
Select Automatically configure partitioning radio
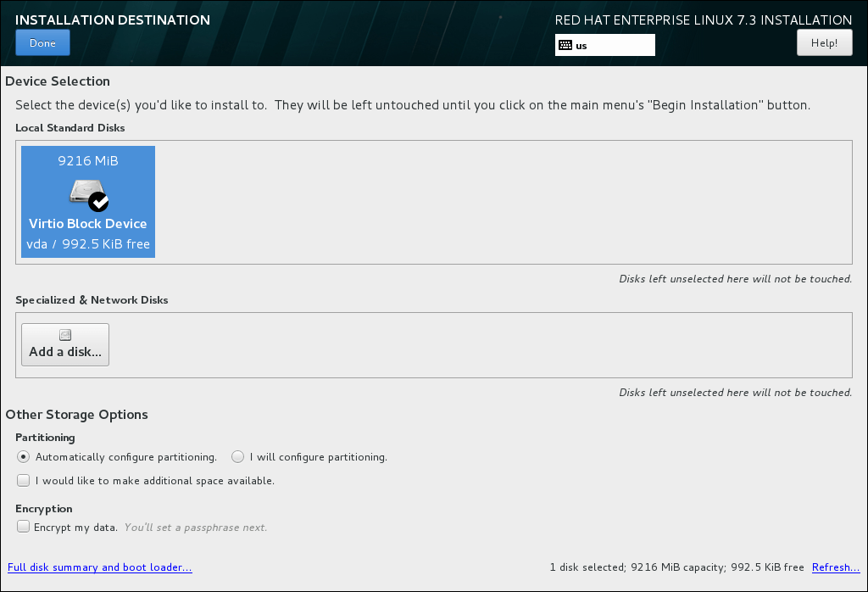(23, 457)
